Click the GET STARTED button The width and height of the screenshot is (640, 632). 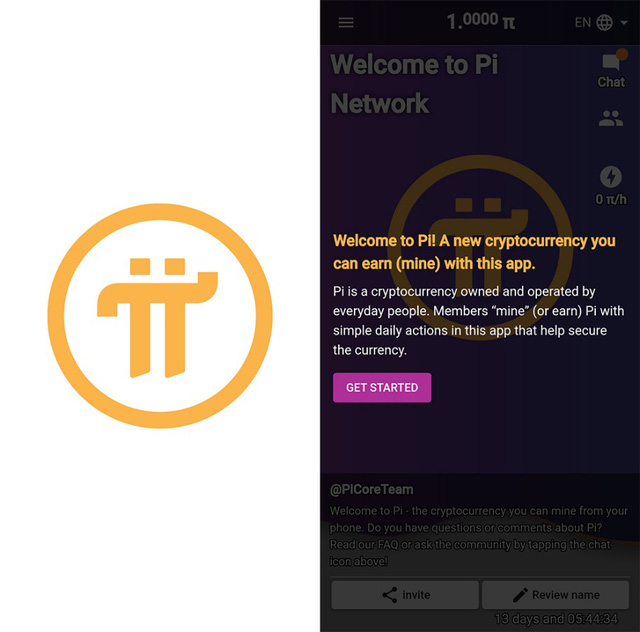click(382, 387)
